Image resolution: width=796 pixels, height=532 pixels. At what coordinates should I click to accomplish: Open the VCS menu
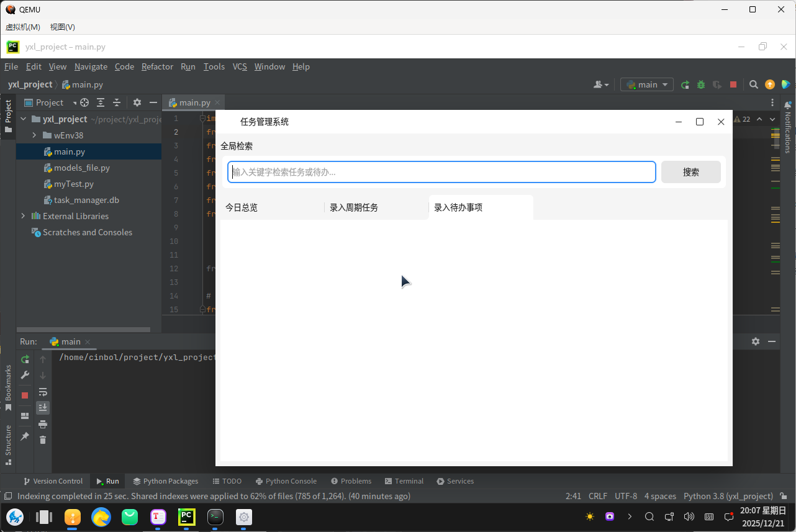coord(240,66)
